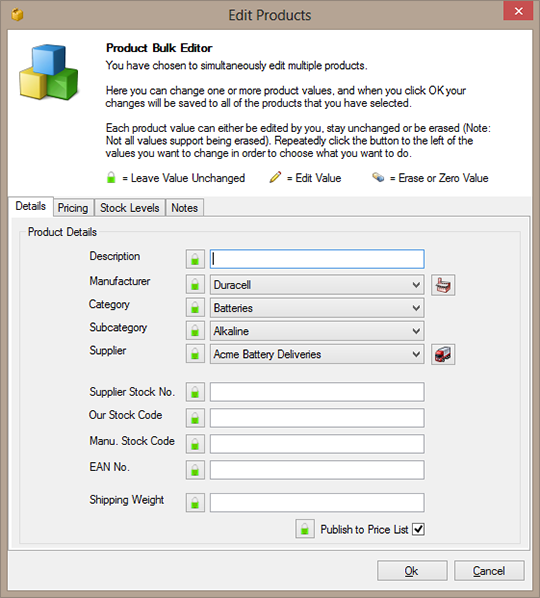Viewport: 540px width, 598px height.
Task: Toggle the Subcategory lock icon
Action: tap(195, 331)
